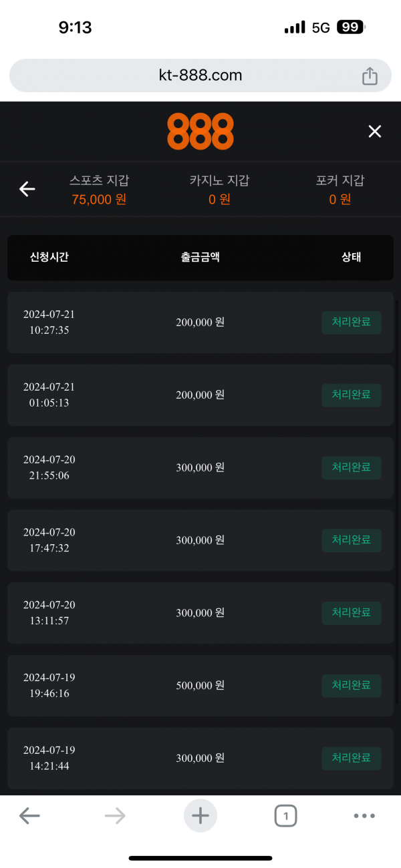Tap 처리완료 status for 14:21:44 withdrawal
The image size is (401, 868).
pos(352,758)
